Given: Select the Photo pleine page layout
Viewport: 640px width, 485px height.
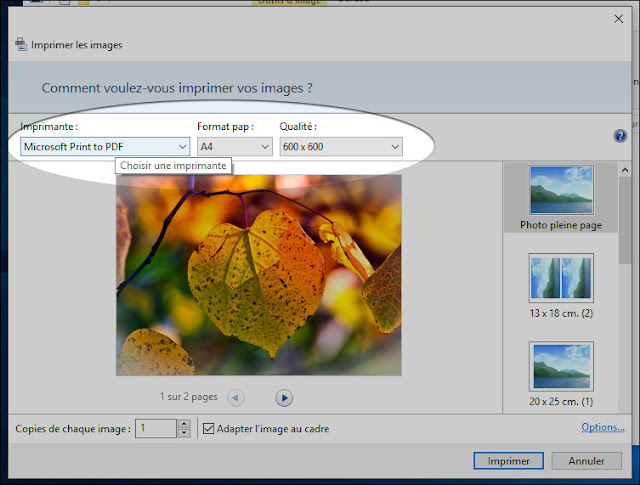Looking at the screenshot, I should click(x=561, y=198).
